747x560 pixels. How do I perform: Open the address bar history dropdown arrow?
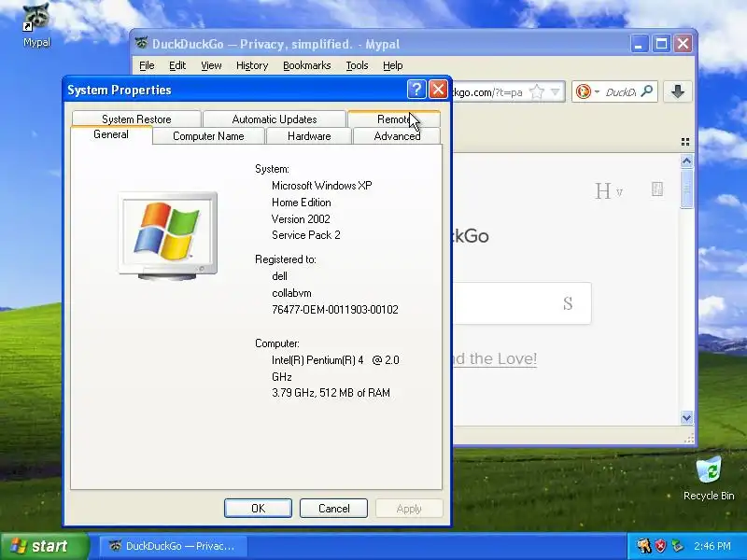tap(555, 91)
